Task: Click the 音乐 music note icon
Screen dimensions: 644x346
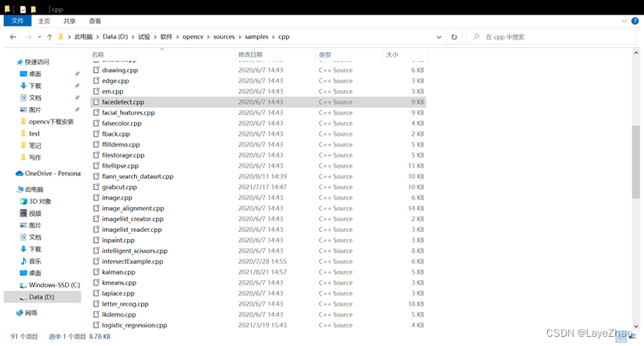Action: coord(23,261)
